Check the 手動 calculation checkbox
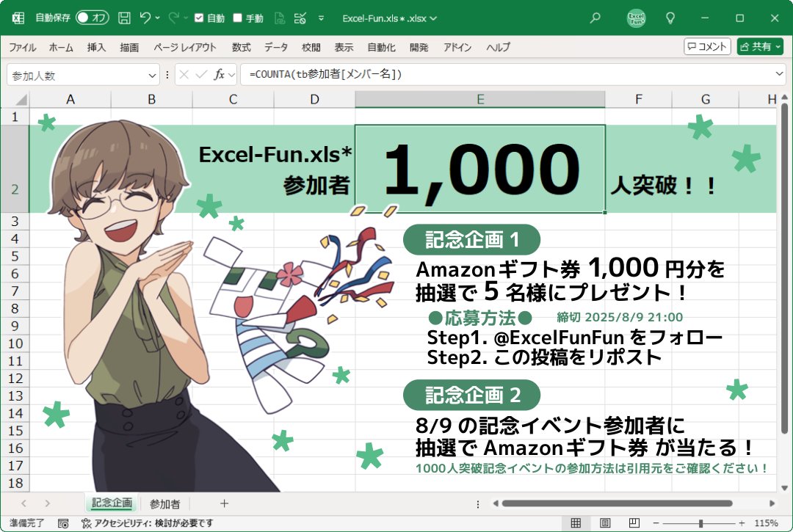Image resolution: width=793 pixels, height=532 pixels. point(238,18)
